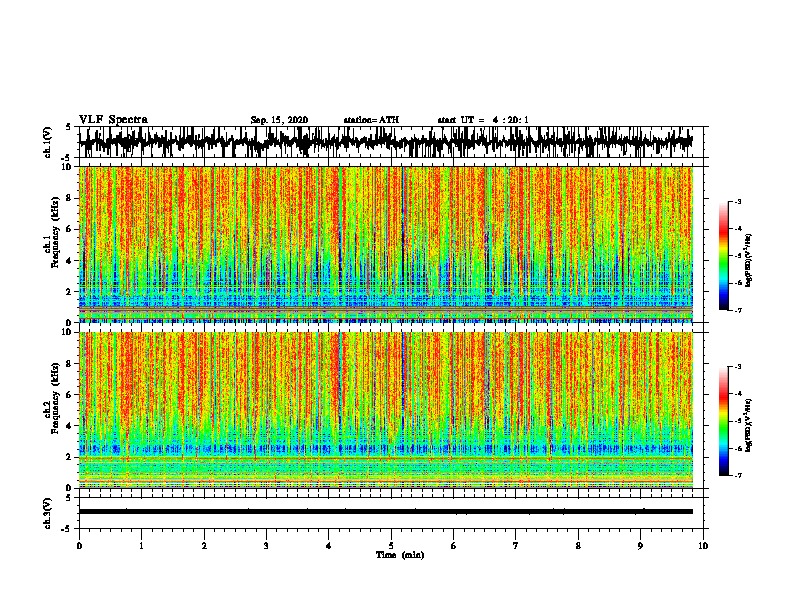Click the "Time (min)" x-axis label
The width and height of the screenshot is (792, 612).
(400, 555)
